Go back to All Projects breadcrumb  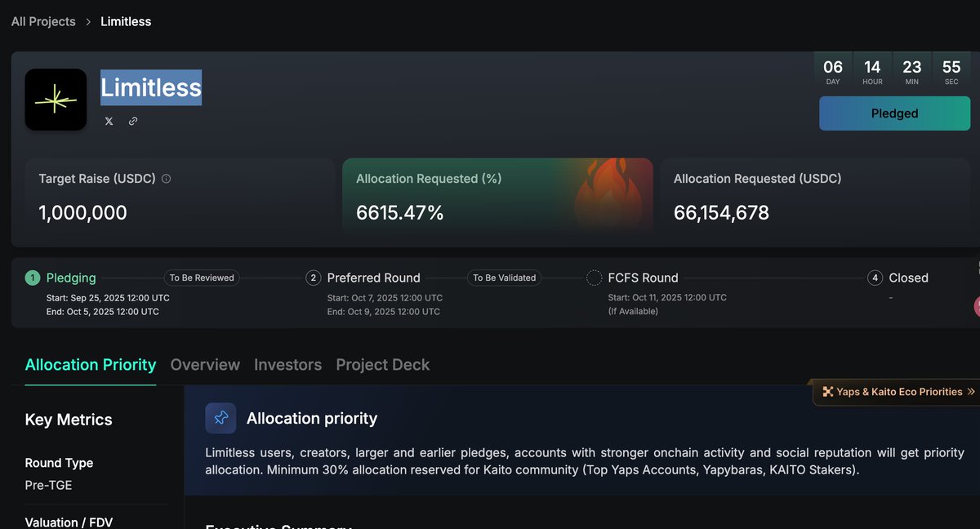click(43, 22)
